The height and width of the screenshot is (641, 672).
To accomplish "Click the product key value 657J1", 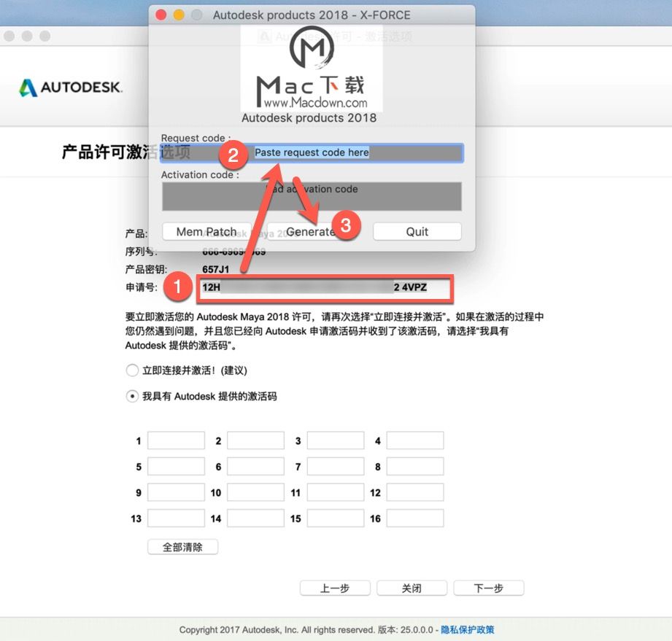I will 215,270.
